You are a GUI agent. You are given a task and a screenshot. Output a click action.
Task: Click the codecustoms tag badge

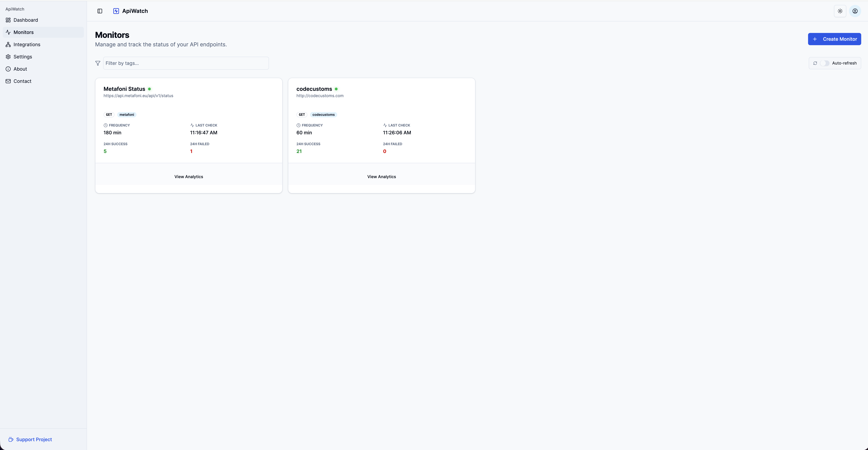click(x=323, y=115)
